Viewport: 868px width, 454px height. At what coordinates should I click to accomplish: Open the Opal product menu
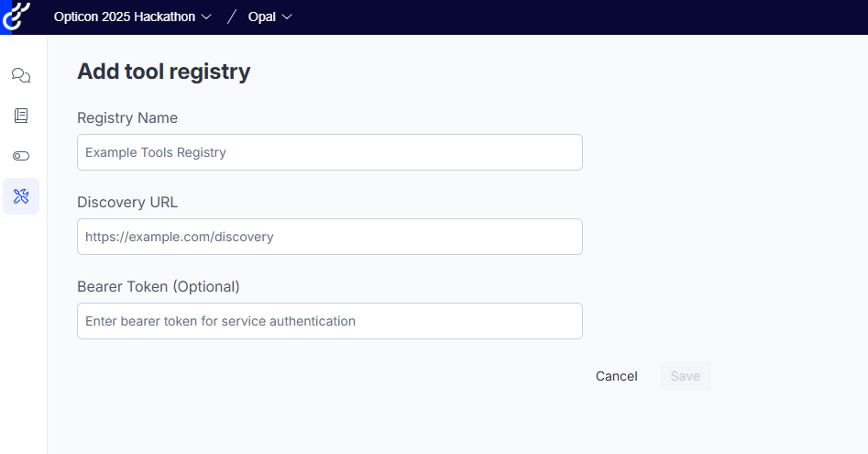click(x=269, y=17)
